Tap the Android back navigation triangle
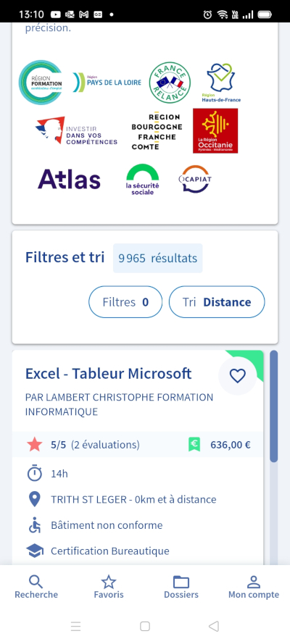Image resolution: width=290 pixels, height=644 pixels. [x=214, y=626]
